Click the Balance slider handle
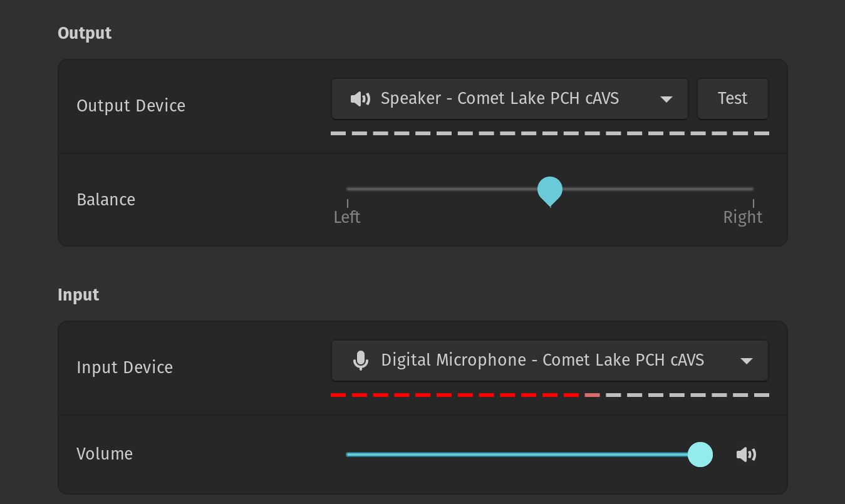Screen dimensions: 845x504 550,191
